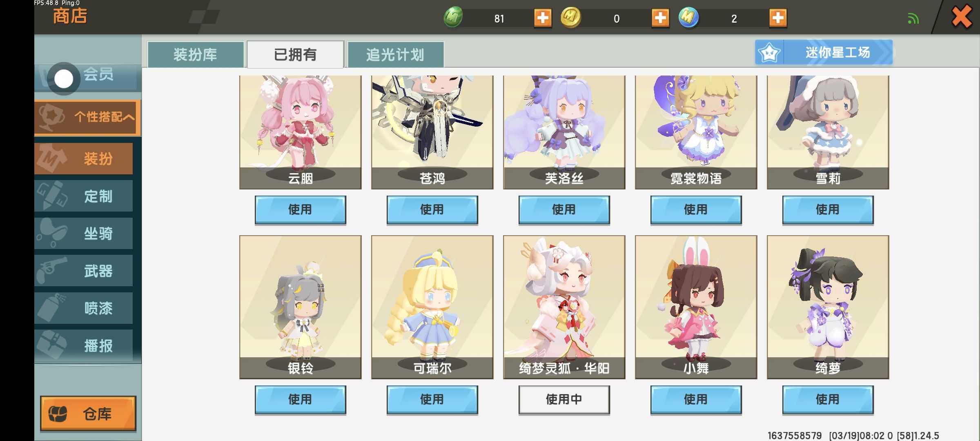Open the 喷漆 spray paint category
Viewport: 980px width, 441px height.
tap(84, 308)
